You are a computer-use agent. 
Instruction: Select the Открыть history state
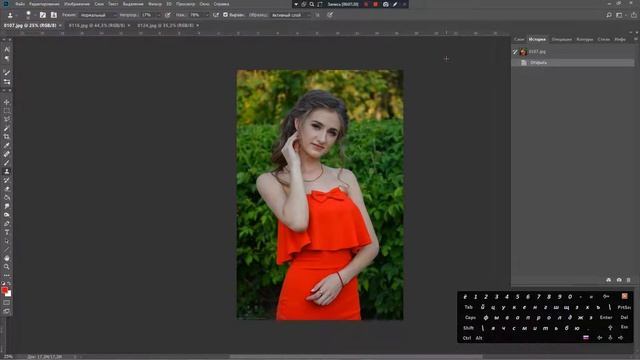[573, 62]
